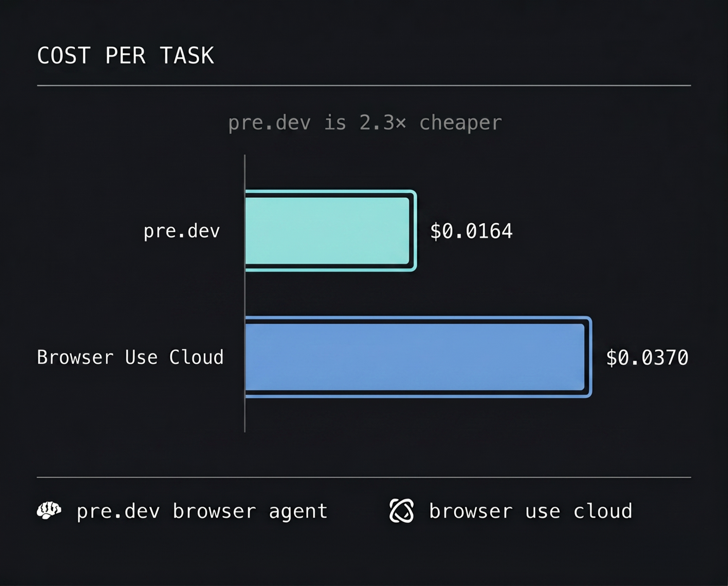728x586 pixels.
Task: Select the teal pre.dev cost bar
Action: click(x=331, y=231)
